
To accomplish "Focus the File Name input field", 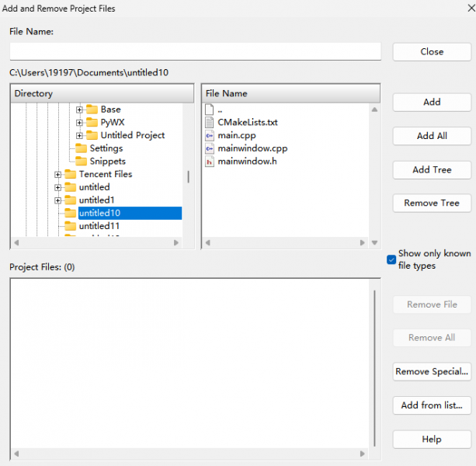I will tap(195, 51).
